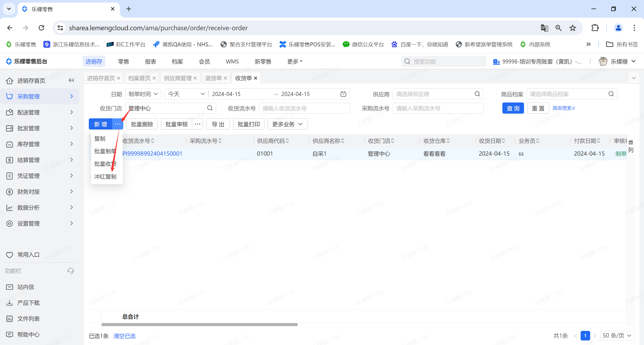This screenshot has height=345, width=644.
Task: Open 高级搜索 advanced search link
Action: (x=564, y=108)
